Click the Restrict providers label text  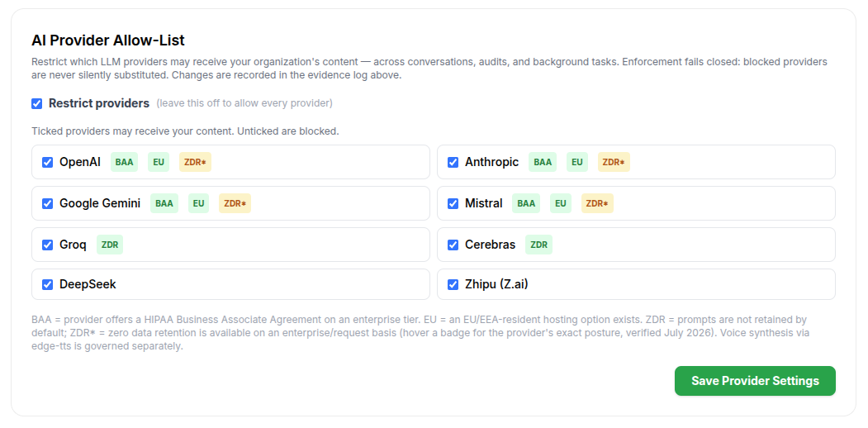point(99,103)
